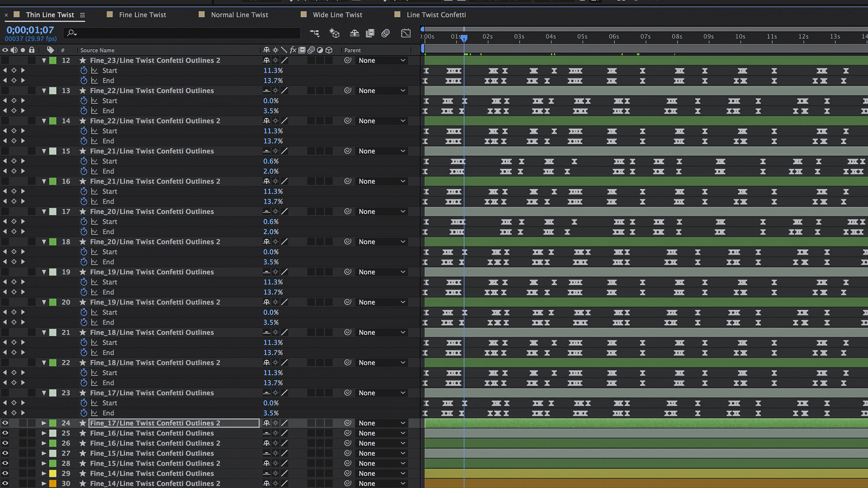Click the 05s mark on time ruler

point(582,36)
